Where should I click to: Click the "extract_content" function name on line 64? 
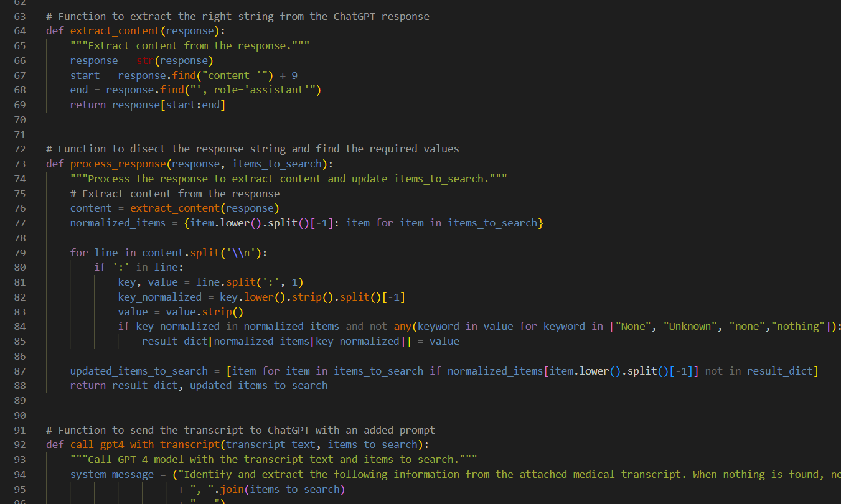(115, 31)
